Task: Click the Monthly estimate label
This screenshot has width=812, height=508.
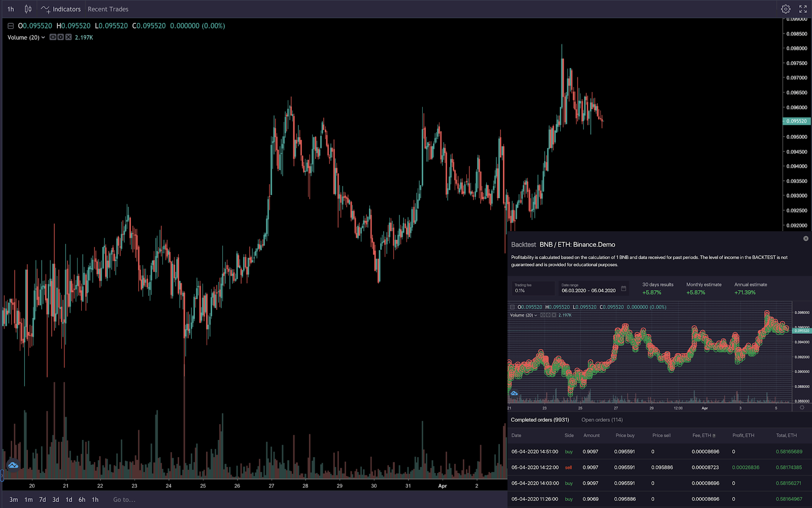Action: pos(704,284)
